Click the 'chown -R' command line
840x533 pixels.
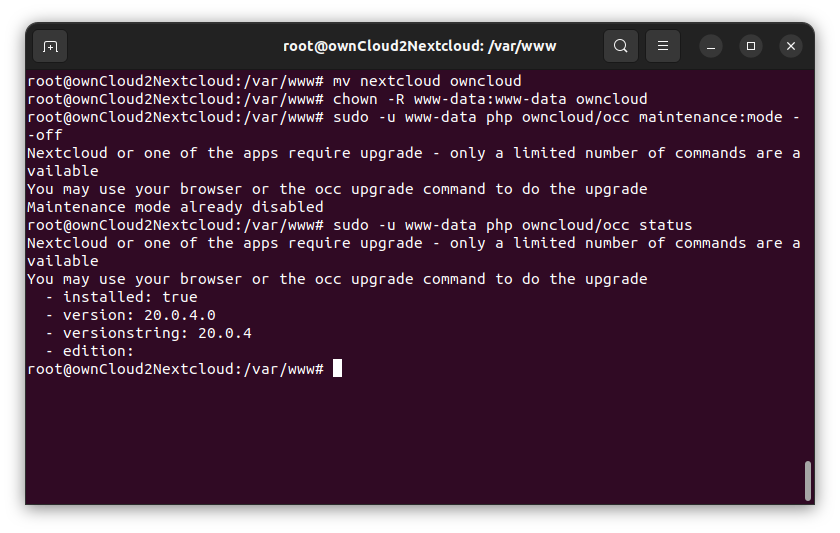coord(337,99)
